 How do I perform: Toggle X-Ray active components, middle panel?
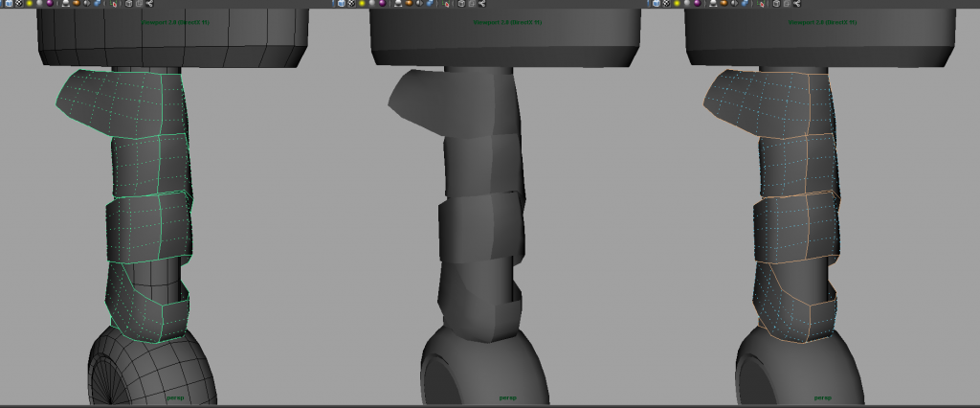pyautogui.click(x=472, y=3)
